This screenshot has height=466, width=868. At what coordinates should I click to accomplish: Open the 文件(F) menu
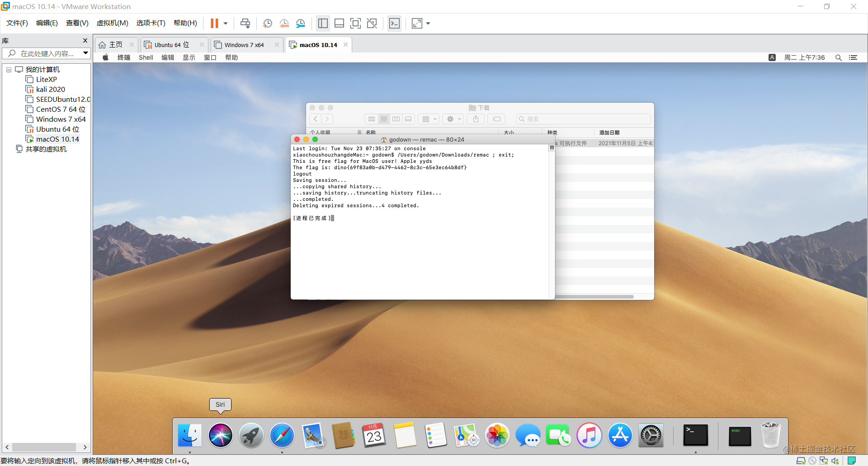click(x=17, y=23)
